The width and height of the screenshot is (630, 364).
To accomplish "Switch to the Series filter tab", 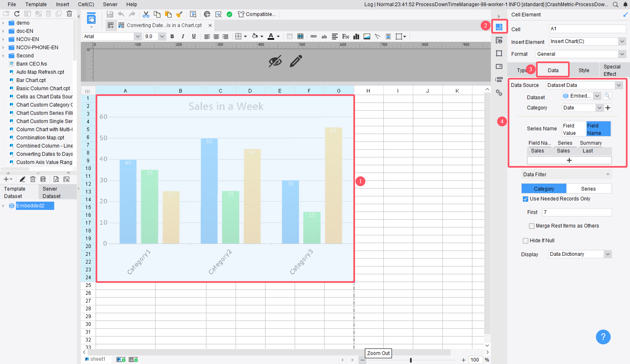I will tap(589, 189).
